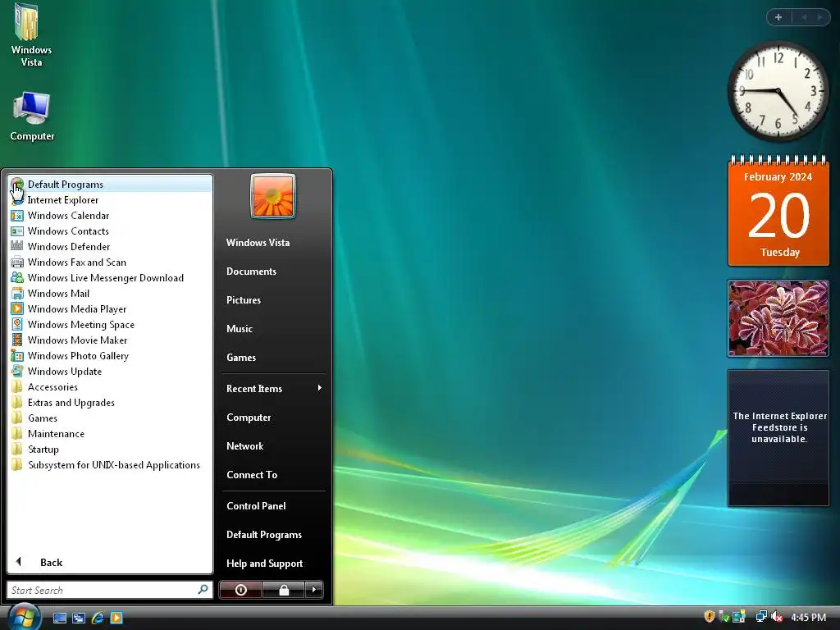
Task: Launch Windows Defender icon
Action: pyautogui.click(x=17, y=246)
